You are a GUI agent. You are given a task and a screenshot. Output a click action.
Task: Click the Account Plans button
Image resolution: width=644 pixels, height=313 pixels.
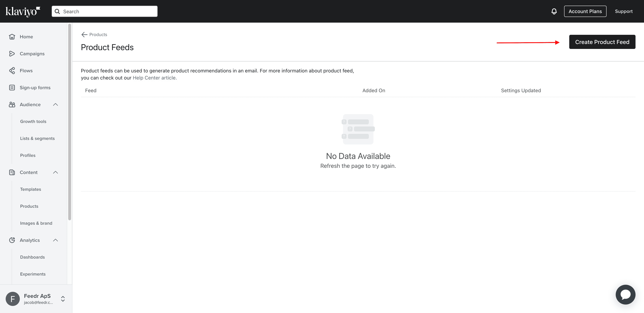[x=585, y=11]
